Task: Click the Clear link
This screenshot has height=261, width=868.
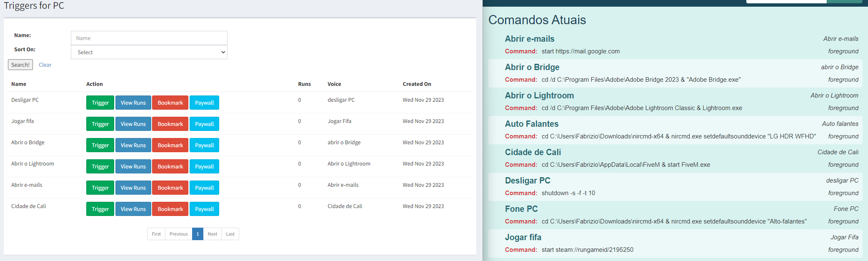Action: (45, 65)
